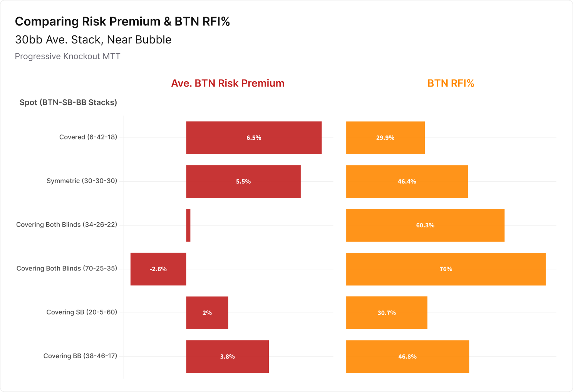
Task: Click the Spot (BTN-SB-BB Stacks) axis title
Action: [68, 103]
